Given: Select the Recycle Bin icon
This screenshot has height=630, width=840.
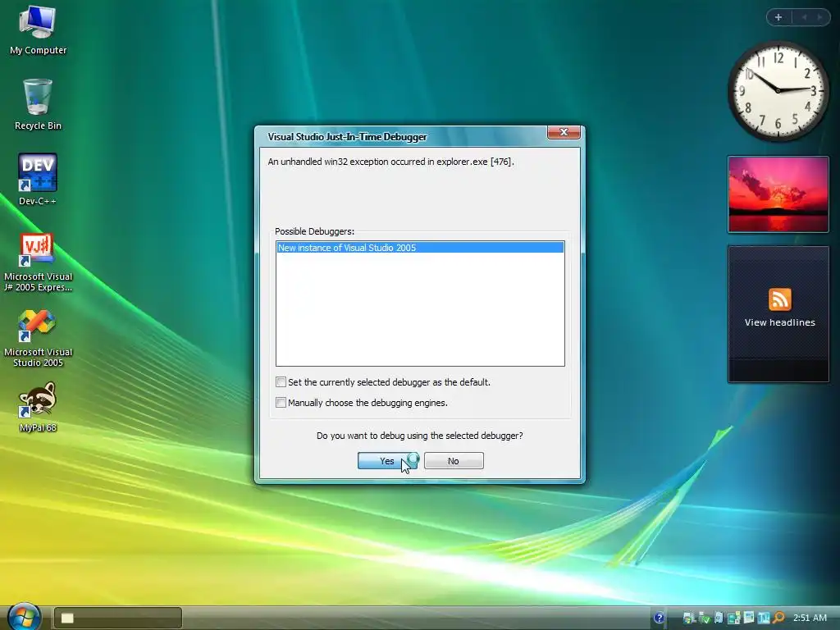Looking at the screenshot, I should [x=38, y=105].
